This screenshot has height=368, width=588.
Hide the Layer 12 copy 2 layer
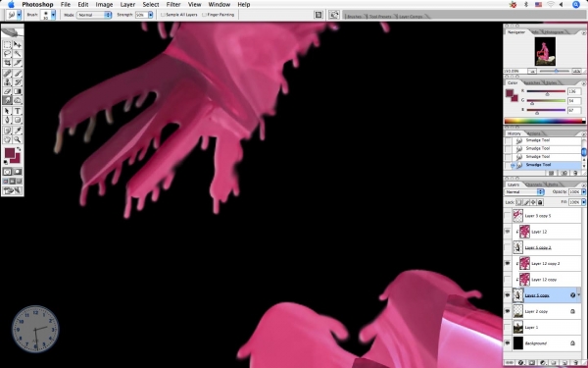point(508,264)
